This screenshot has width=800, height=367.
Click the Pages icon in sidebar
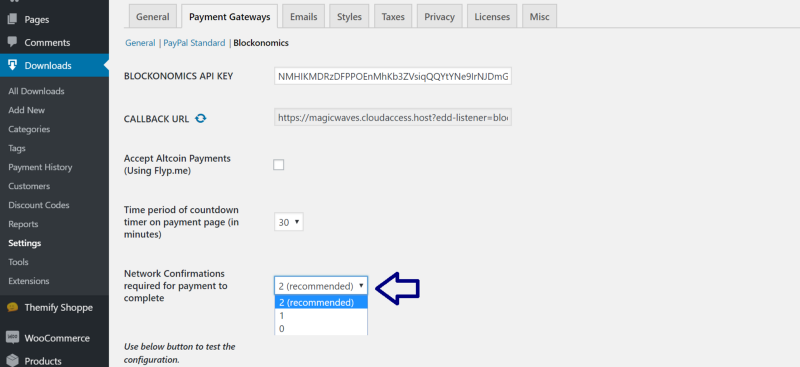pyautogui.click(x=12, y=19)
